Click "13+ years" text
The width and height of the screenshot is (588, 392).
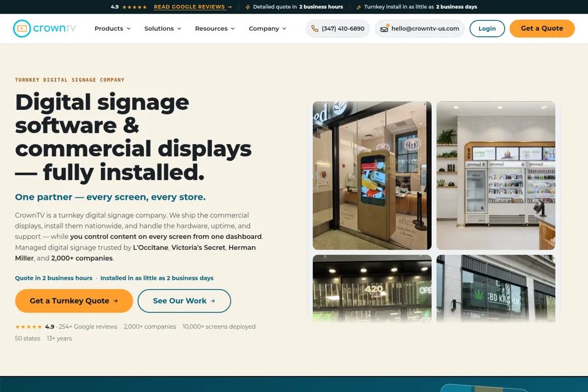[x=59, y=338]
